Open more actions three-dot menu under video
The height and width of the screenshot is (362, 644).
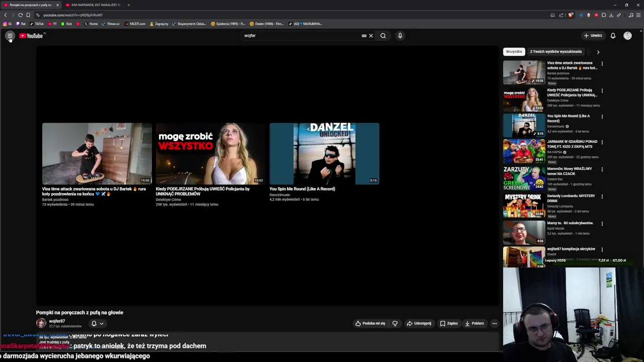pyautogui.click(x=495, y=323)
